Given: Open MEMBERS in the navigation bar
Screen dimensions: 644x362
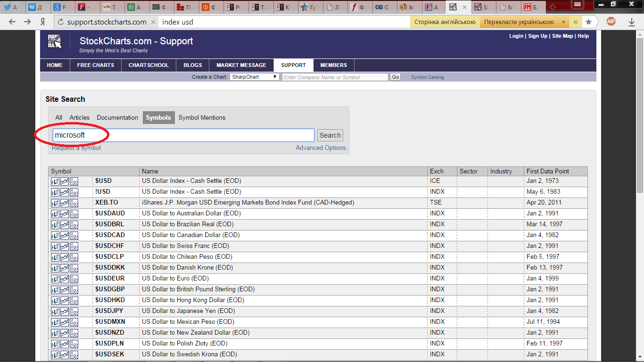Looking at the screenshot, I should tap(334, 65).
